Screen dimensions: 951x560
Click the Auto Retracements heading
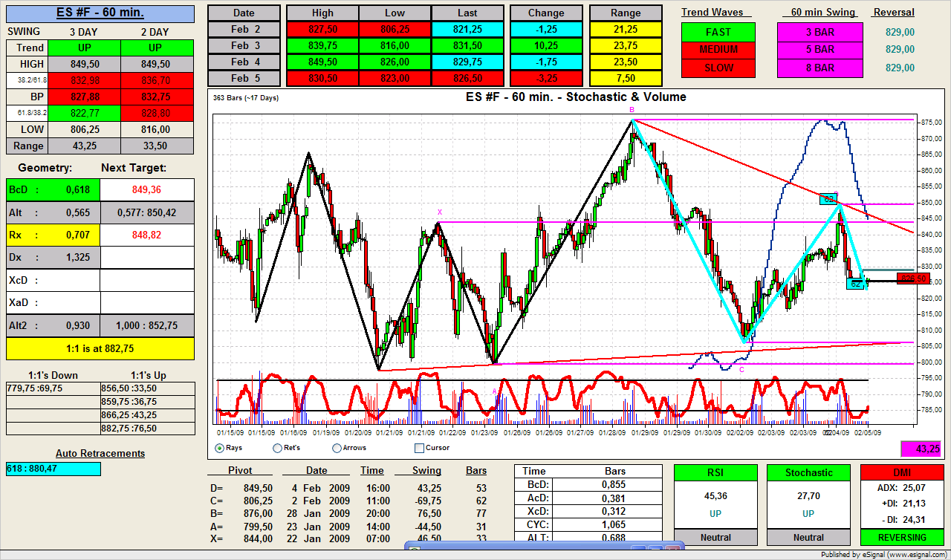(x=100, y=453)
